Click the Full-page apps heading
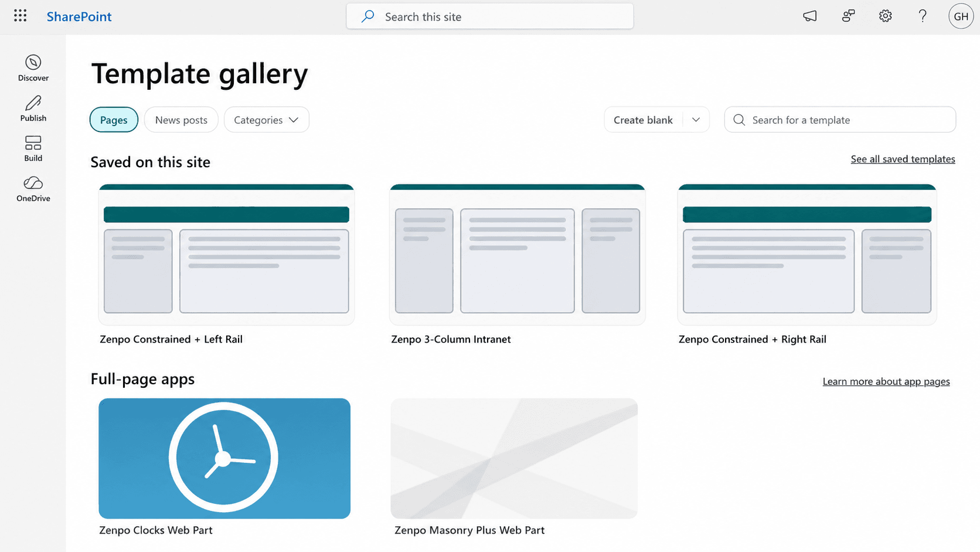 pyautogui.click(x=142, y=379)
